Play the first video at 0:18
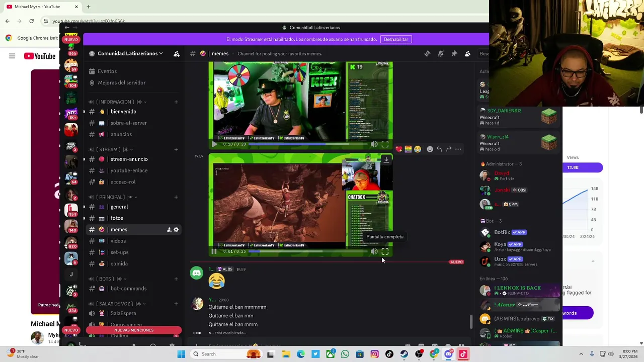This screenshot has height=362, width=644. 214,144
